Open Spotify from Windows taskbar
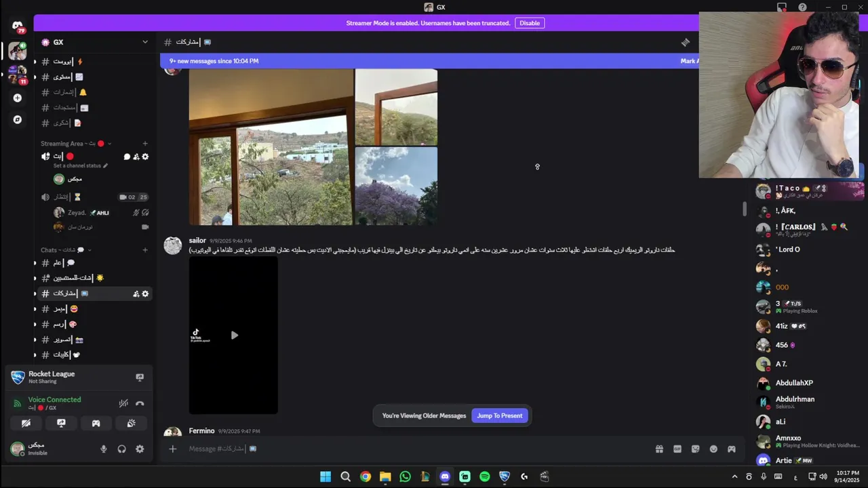This screenshot has height=488, width=868. click(x=485, y=476)
